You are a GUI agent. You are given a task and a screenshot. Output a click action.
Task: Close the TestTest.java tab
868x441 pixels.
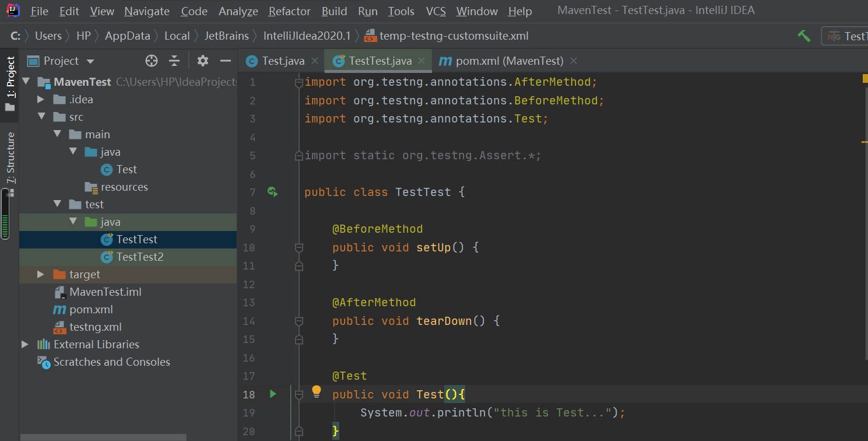423,61
